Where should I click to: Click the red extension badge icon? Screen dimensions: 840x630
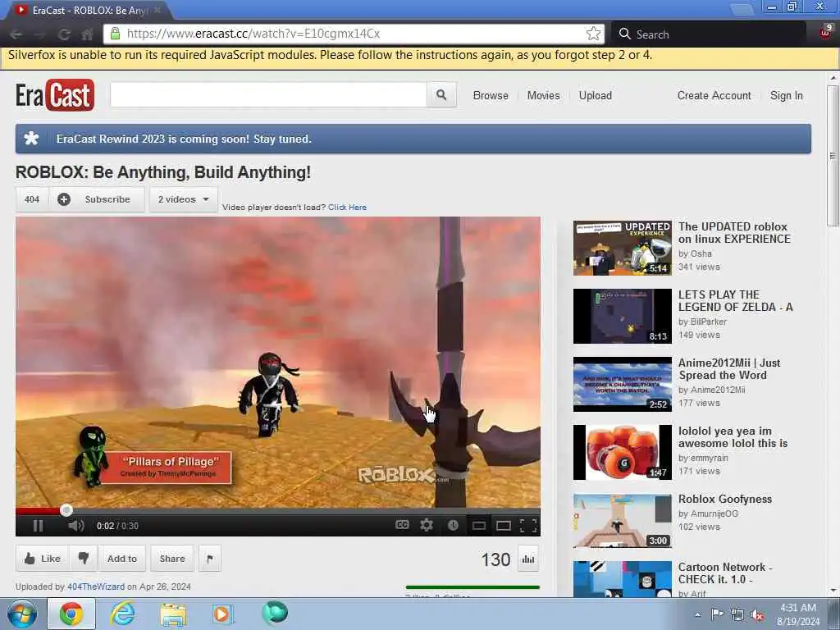pos(825,31)
